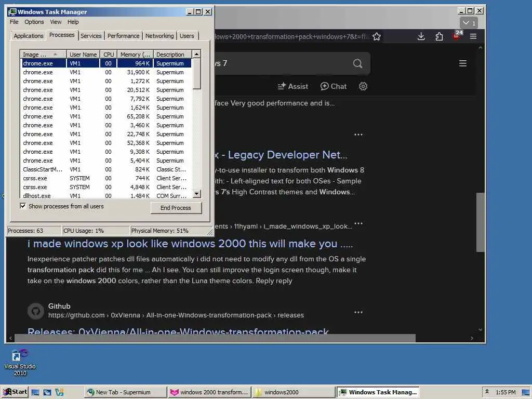Expand hidden system tray icons chevron
The width and height of the screenshot is (532, 399).
tap(487, 392)
